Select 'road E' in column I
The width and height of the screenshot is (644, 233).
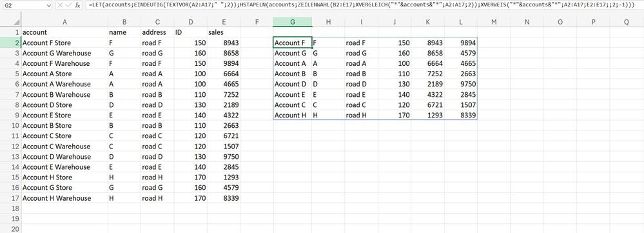pyautogui.click(x=361, y=94)
